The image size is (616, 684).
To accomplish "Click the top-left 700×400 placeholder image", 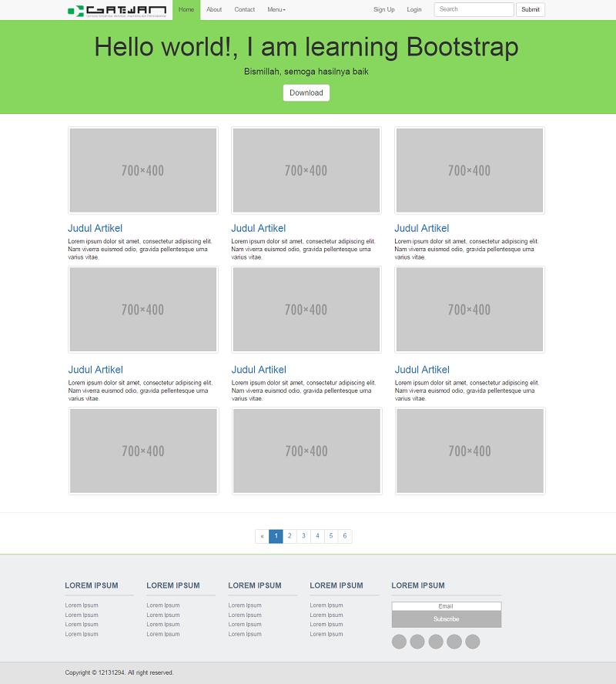I will pos(143,169).
